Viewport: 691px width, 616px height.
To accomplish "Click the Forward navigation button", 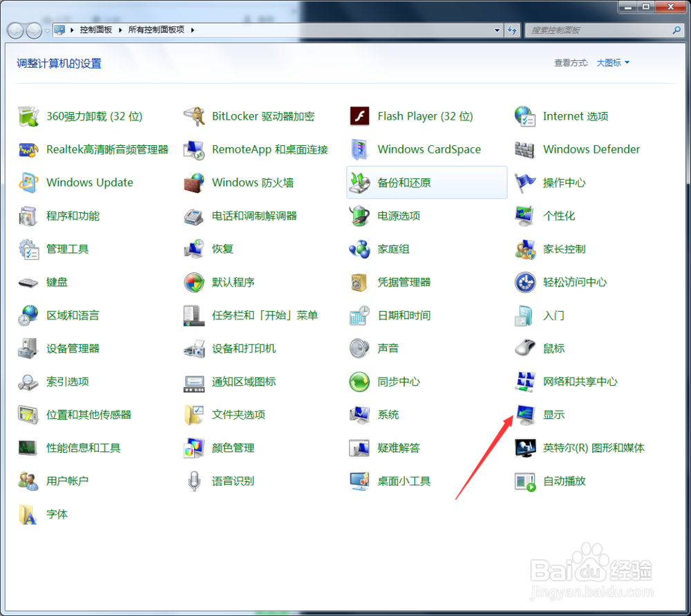I will click(34, 31).
